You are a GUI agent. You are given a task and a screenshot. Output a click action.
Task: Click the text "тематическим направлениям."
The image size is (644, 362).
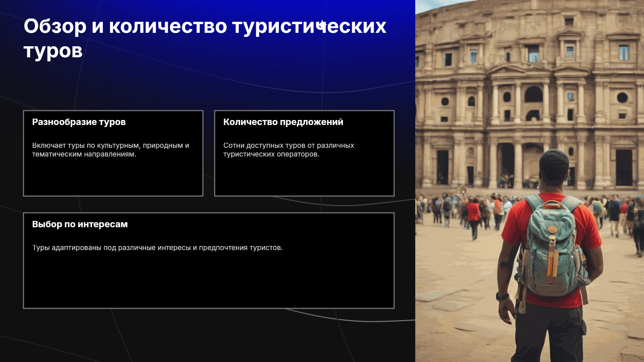[x=84, y=154]
